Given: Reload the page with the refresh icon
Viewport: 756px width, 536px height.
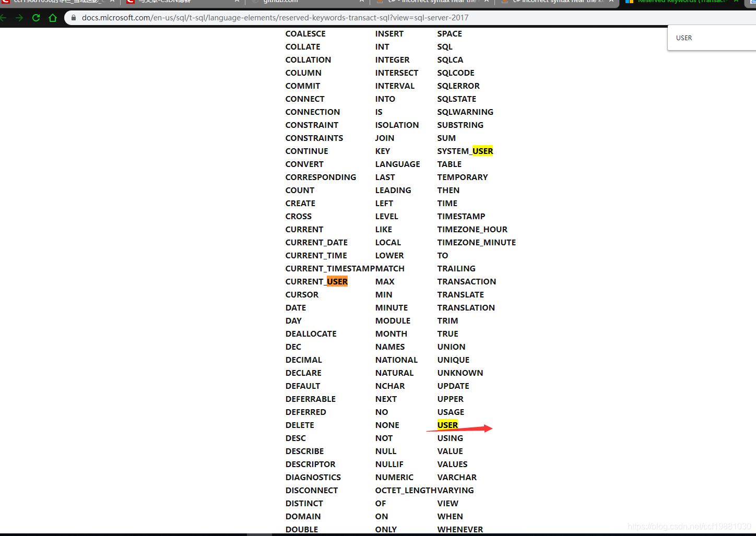Looking at the screenshot, I should tap(36, 18).
